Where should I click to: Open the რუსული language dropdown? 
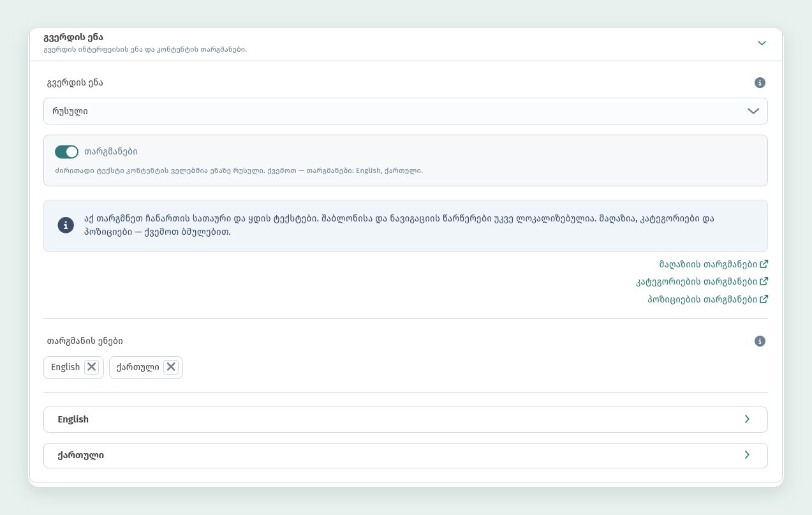406,111
